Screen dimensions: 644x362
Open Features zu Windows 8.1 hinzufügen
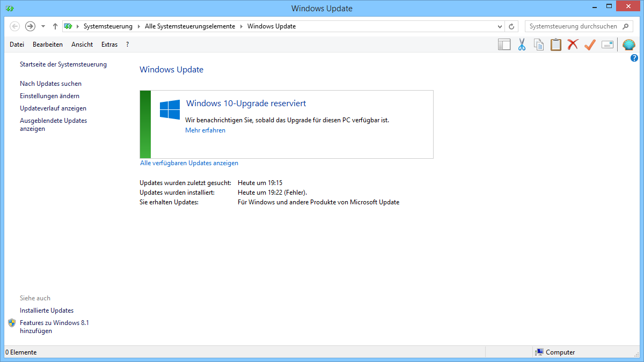(54, 327)
